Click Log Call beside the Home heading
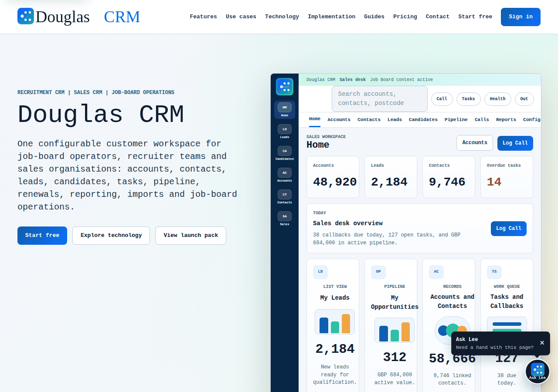The height and width of the screenshot is (392, 558). [x=515, y=143]
